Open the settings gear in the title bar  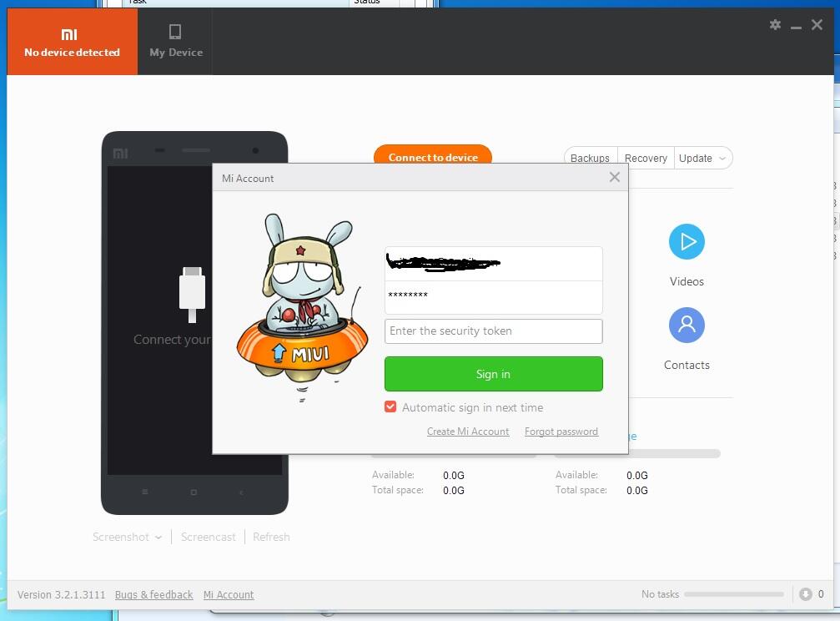[x=775, y=25]
